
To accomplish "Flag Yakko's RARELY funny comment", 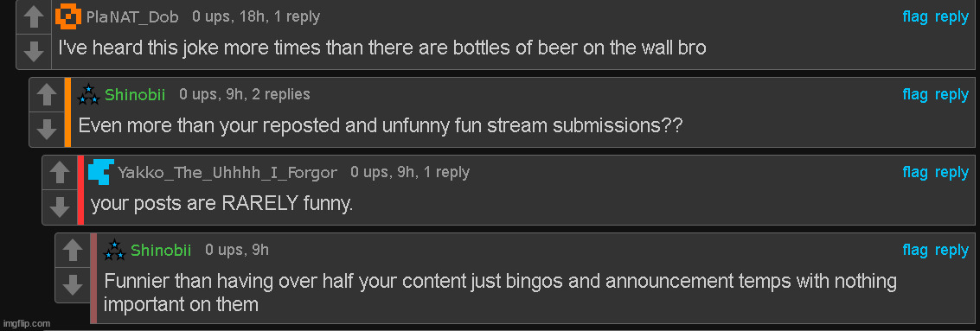I will point(915,173).
